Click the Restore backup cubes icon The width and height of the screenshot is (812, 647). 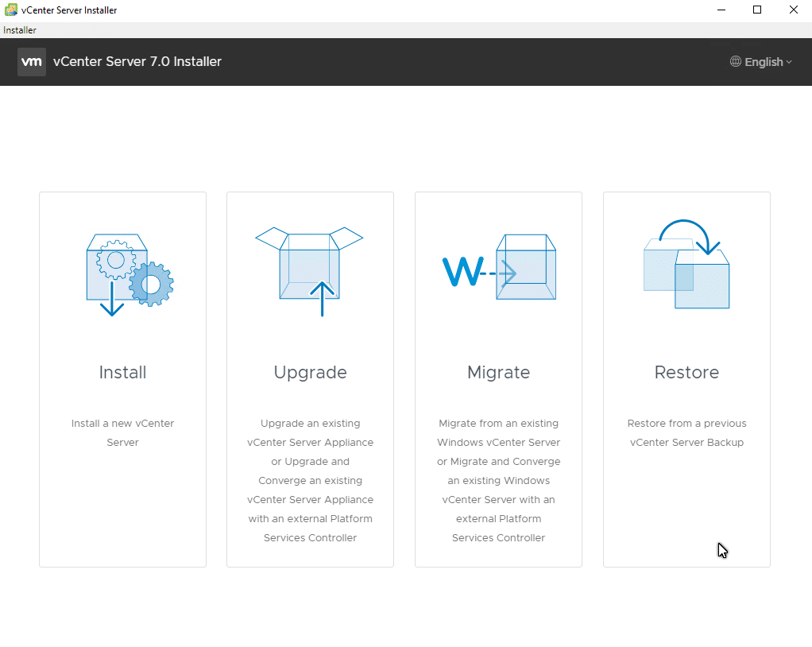[x=686, y=266]
